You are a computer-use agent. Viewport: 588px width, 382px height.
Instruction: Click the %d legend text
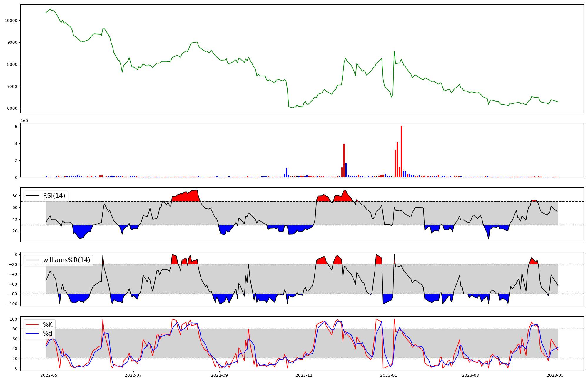(x=48, y=334)
